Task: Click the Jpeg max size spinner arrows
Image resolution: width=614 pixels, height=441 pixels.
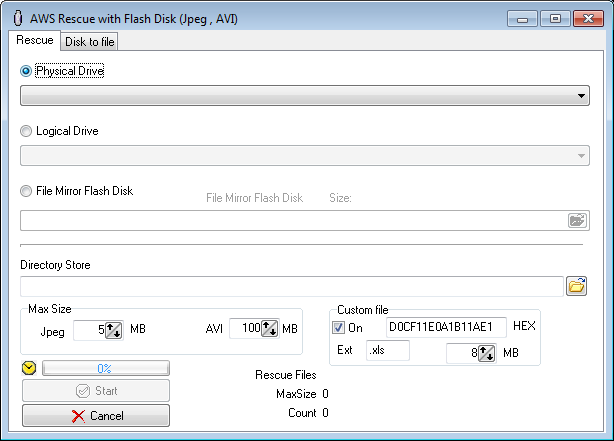Action: 113,329
